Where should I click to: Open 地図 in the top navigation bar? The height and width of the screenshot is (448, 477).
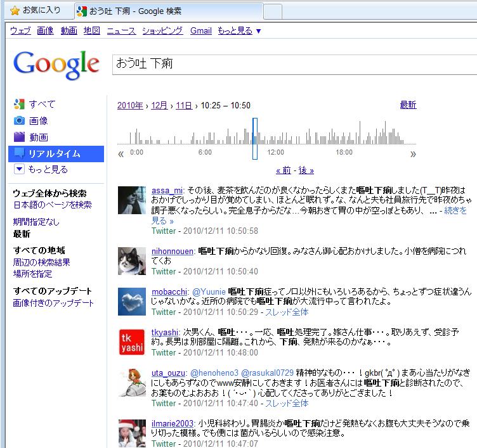[92, 30]
